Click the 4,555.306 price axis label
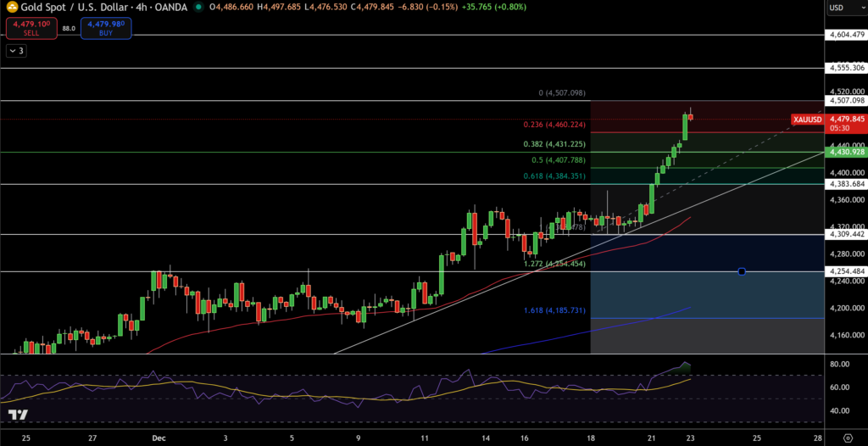This screenshot has height=446, width=868. pos(846,67)
